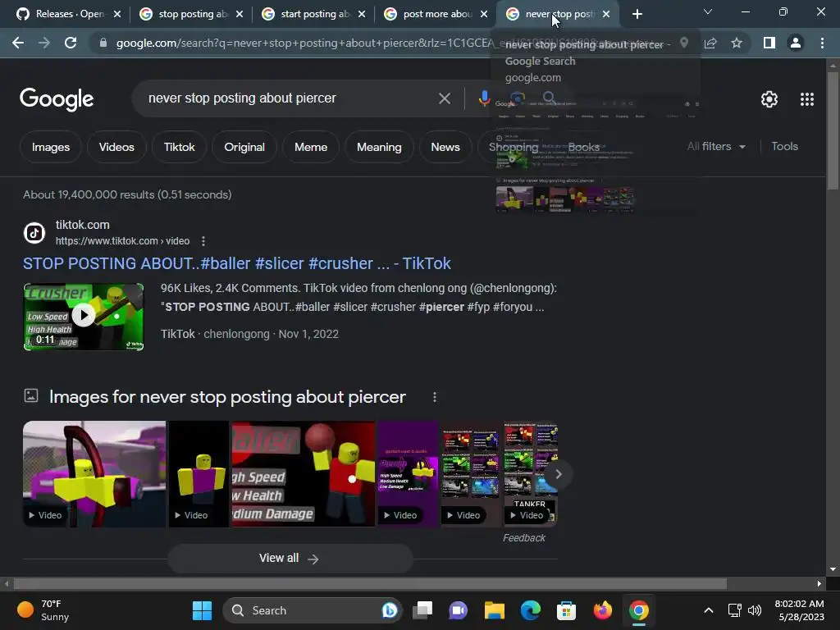840x630 pixels.
Task: Open the Google apps grid
Action: pos(807,99)
